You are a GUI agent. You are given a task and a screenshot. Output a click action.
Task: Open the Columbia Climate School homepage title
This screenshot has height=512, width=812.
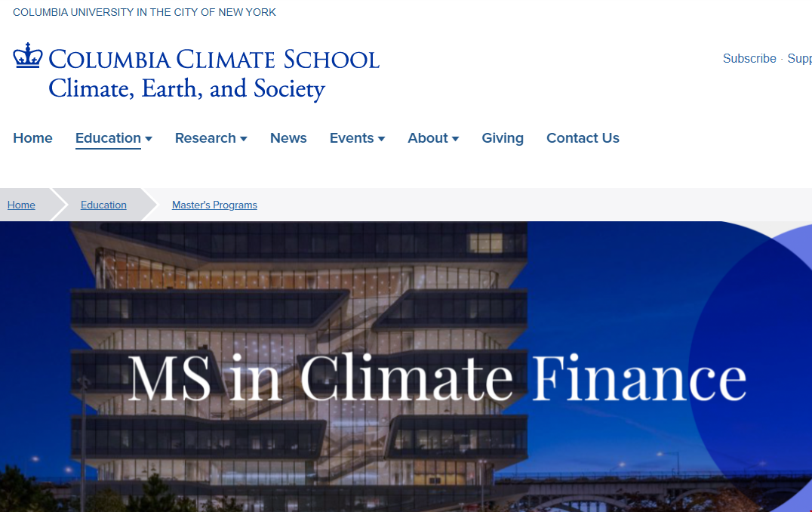coord(214,59)
